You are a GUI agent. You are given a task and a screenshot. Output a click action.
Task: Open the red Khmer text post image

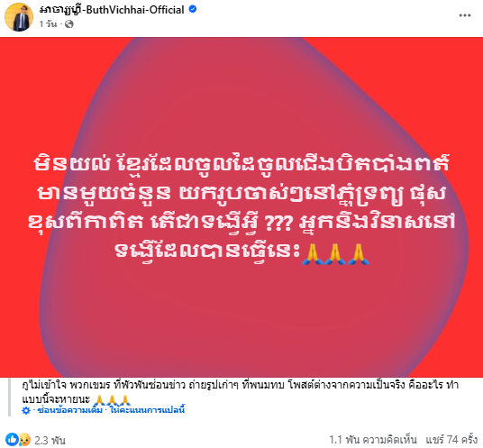241,207
